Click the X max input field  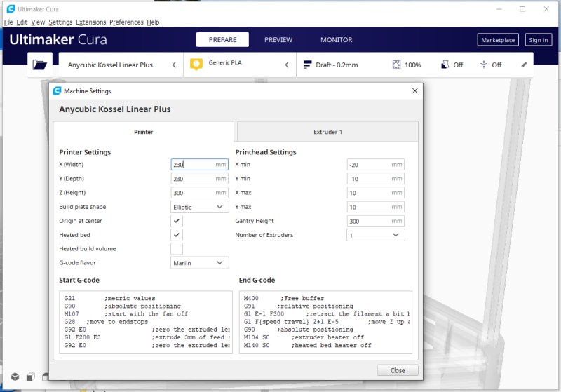coord(376,193)
